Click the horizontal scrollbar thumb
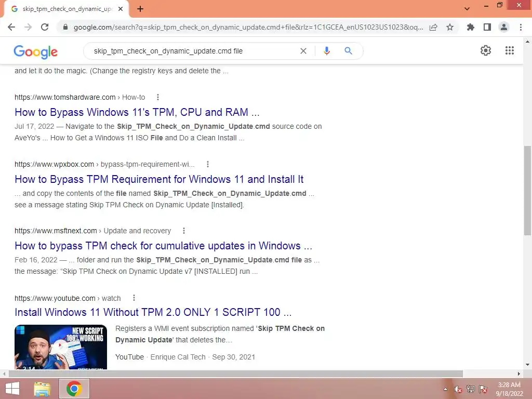532x399 pixels. (x=236, y=374)
